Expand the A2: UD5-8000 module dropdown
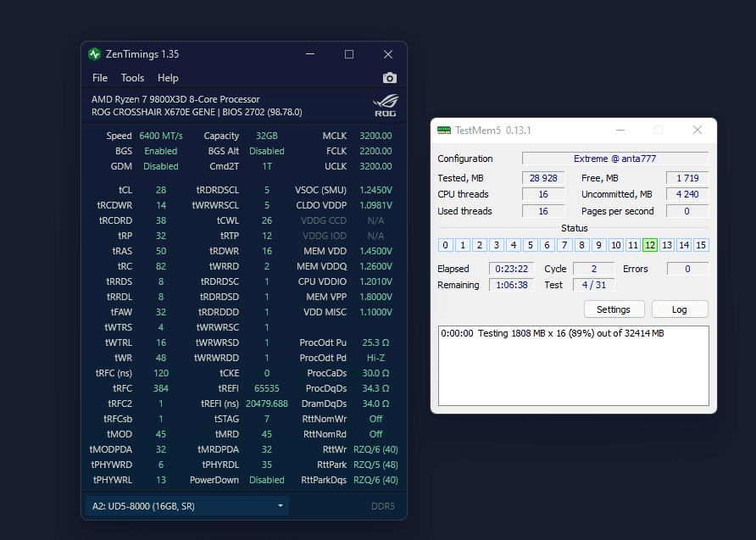The width and height of the screenshot is (756, 540). [187, 506]
